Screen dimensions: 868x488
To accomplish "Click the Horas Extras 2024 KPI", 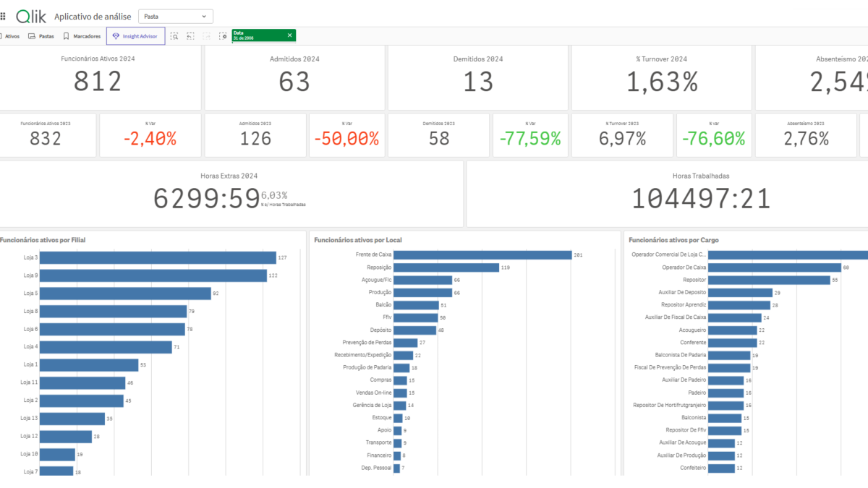I will tap(230, 194).
